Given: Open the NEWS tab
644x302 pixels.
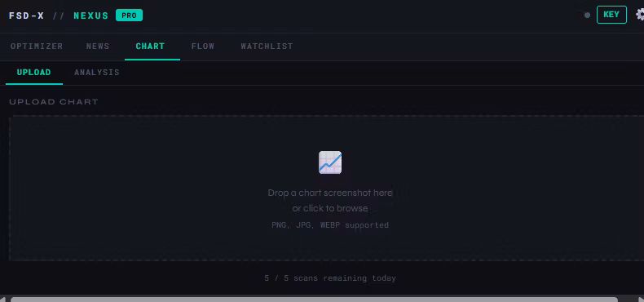Looking at the screenshot, I should (98, 46).
